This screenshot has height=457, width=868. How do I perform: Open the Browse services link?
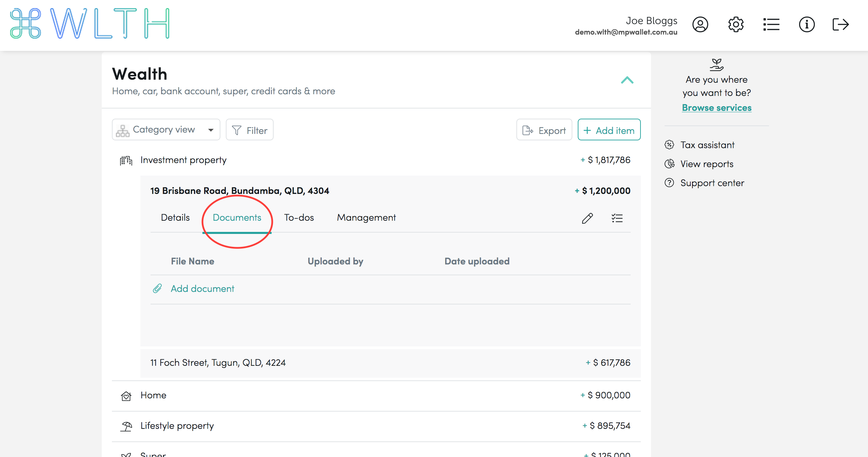(x=717, y=108)
